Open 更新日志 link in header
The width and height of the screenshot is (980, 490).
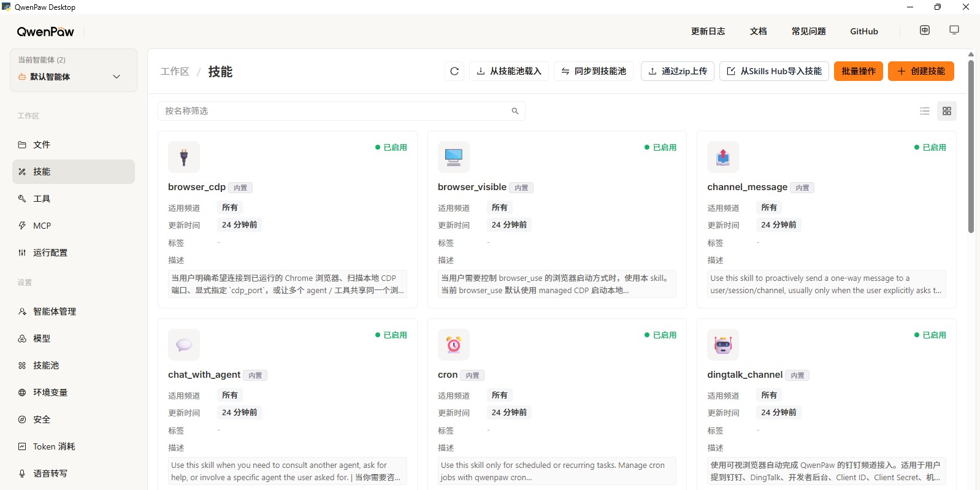coord(708,31)
